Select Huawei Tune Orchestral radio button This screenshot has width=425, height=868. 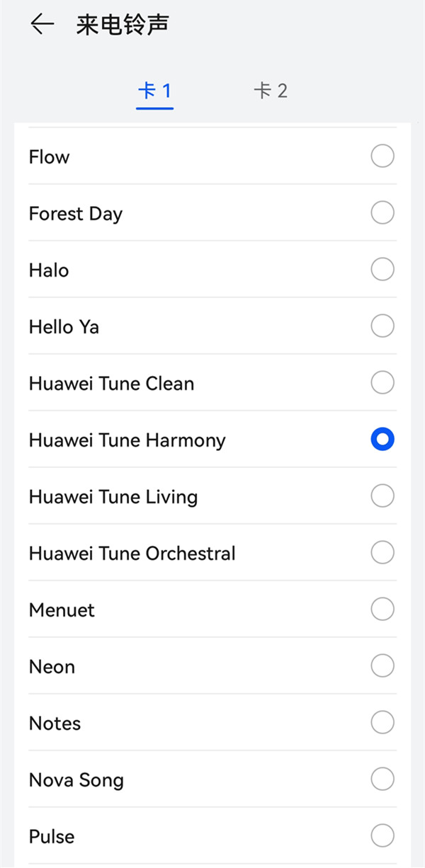coord(382,553)
